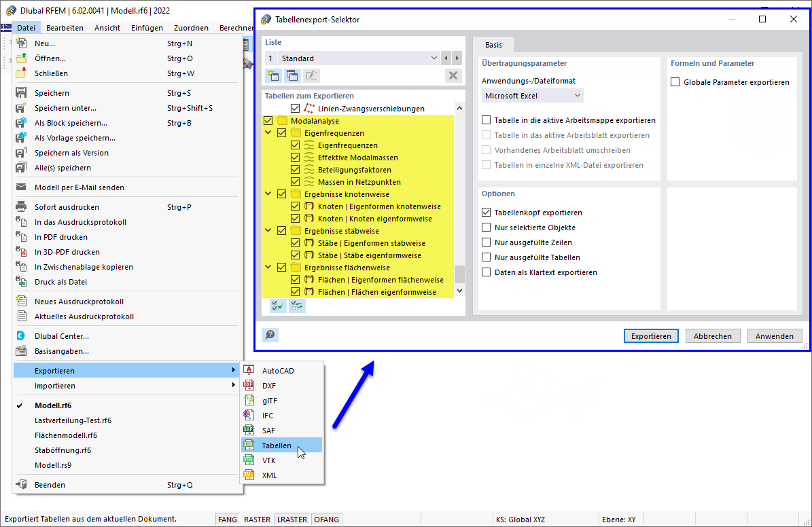
Task: Click the Öffnen folder icon
Action: click(21, 58)
